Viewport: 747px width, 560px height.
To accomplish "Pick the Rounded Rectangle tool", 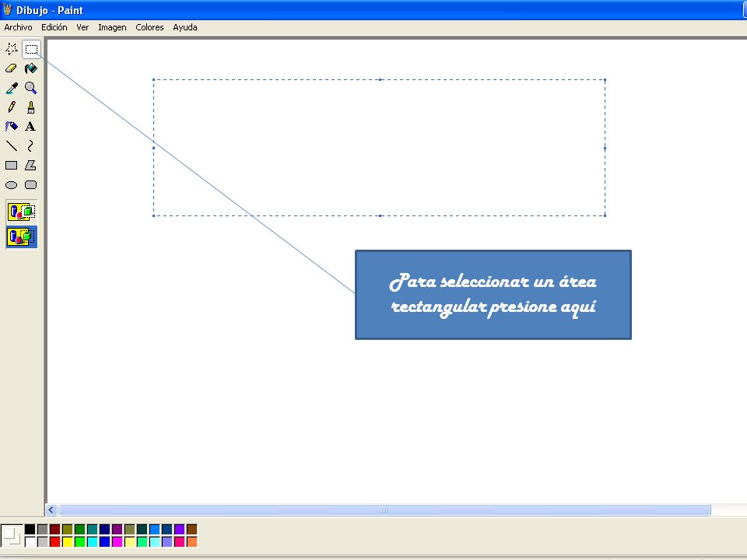I will coord(30,185).
